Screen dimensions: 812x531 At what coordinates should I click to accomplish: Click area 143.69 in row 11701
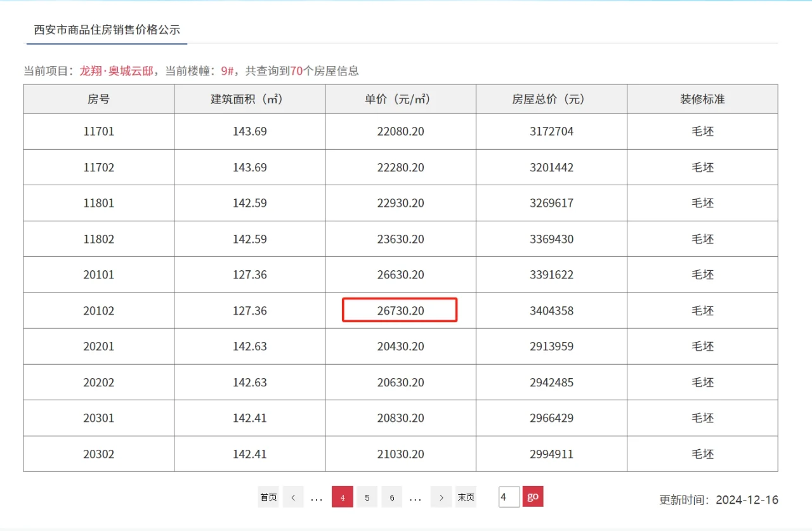249,131
